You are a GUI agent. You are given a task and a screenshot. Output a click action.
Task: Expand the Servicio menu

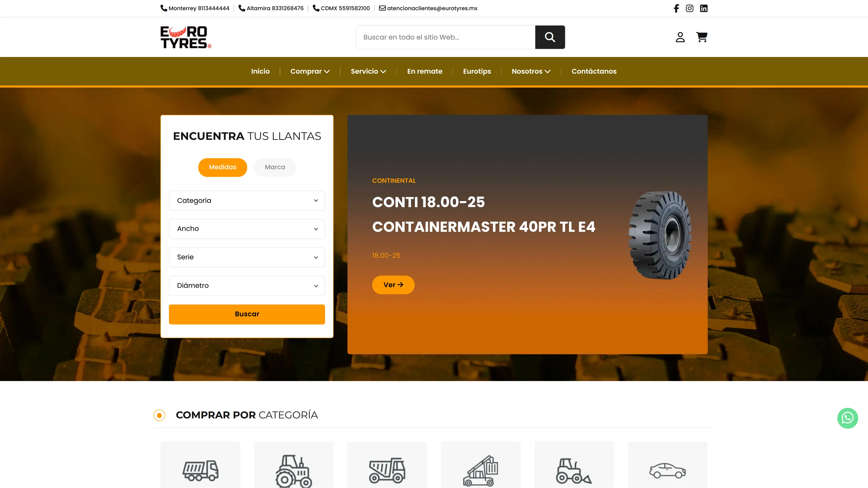368,71
